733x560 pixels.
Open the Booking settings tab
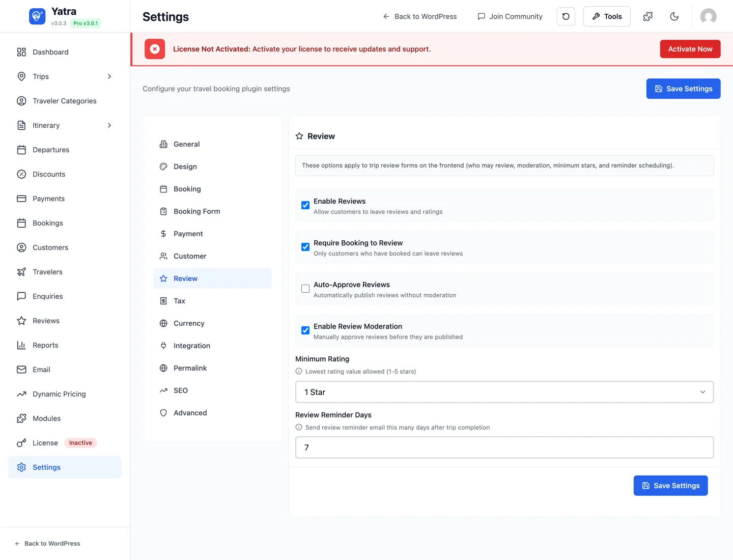point(212,189)
